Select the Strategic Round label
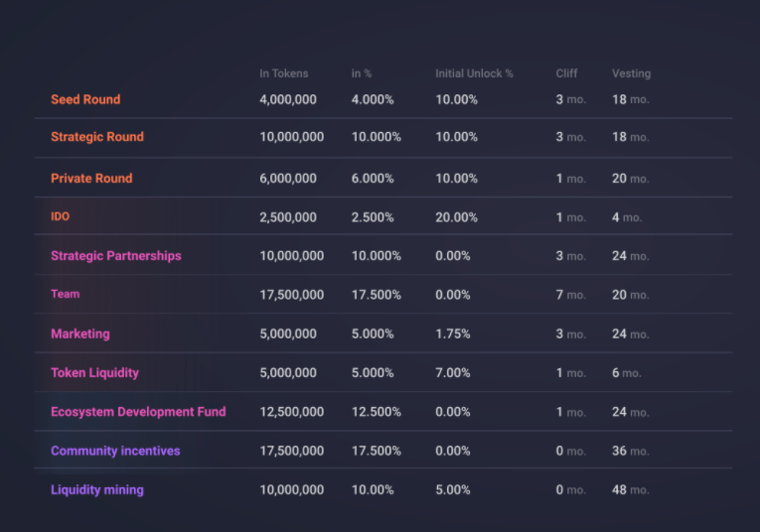The image size is (760, 532). (x=97, y=137)
